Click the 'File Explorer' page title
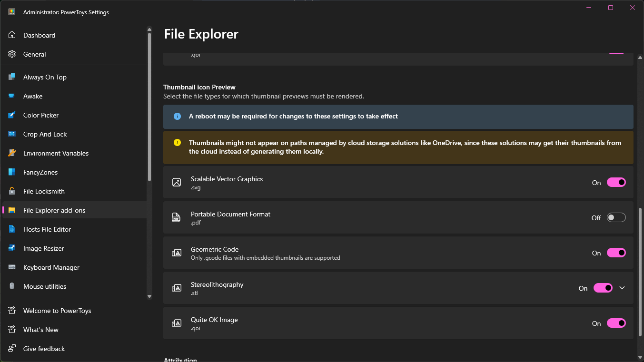The image size is (644, 362). coord(201,34)
